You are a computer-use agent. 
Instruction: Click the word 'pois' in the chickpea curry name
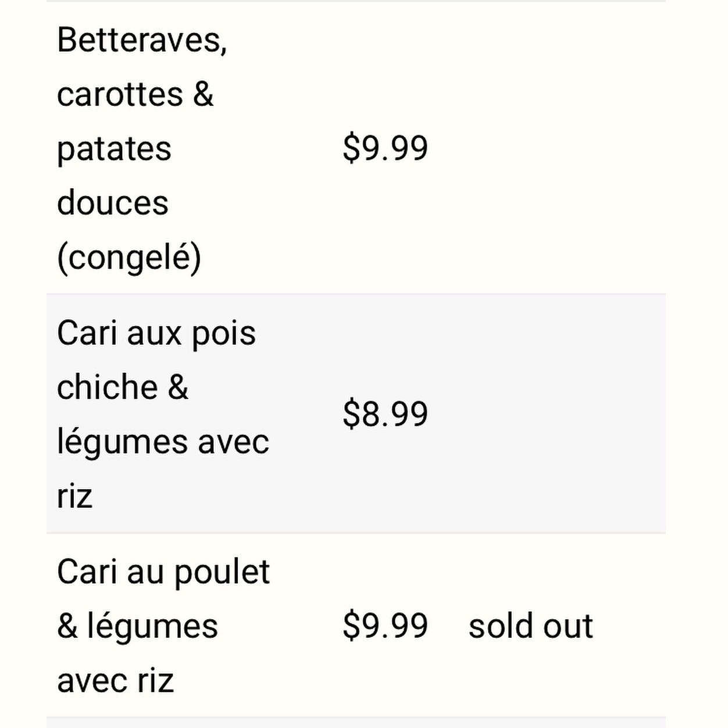224,335
